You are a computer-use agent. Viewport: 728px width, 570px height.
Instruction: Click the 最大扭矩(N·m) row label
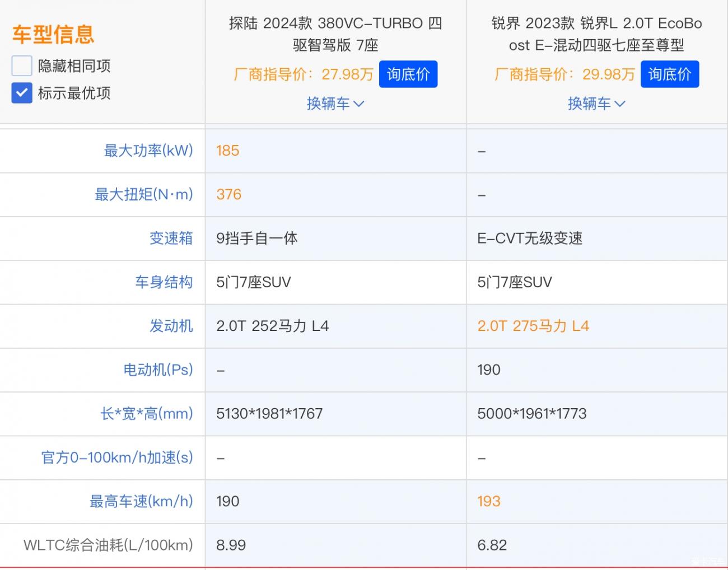[x=144, y=194]
